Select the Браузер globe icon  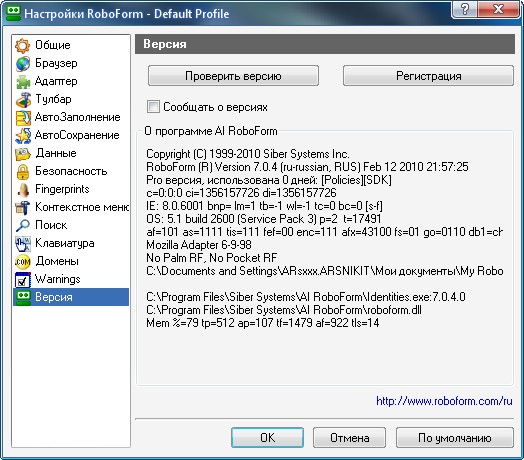pyautogui.click(x=22, y=64)
